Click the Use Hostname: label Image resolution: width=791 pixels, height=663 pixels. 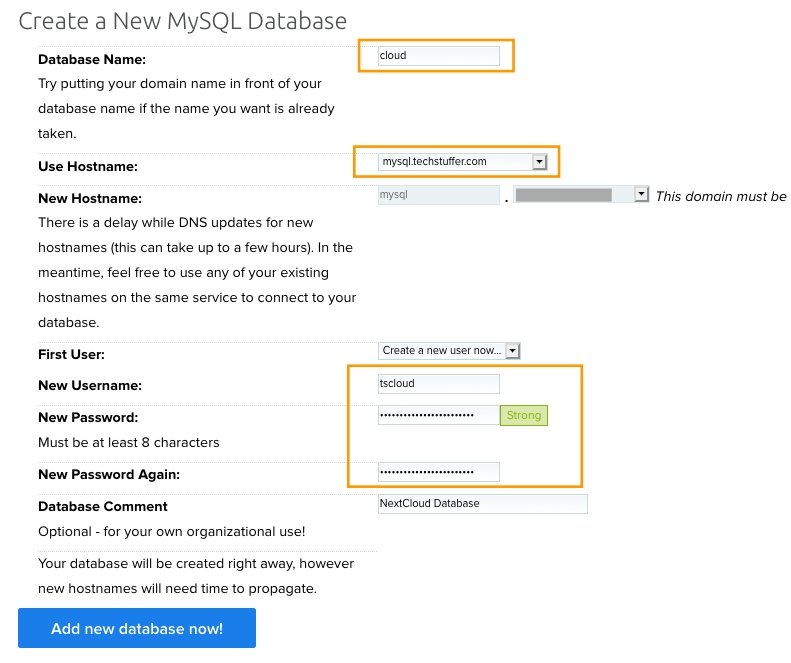88,167
